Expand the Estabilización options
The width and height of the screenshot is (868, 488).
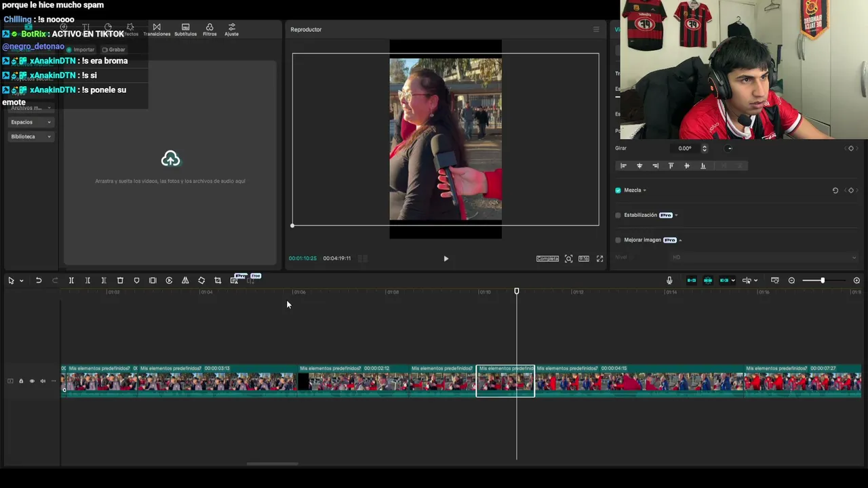[676, 216]
